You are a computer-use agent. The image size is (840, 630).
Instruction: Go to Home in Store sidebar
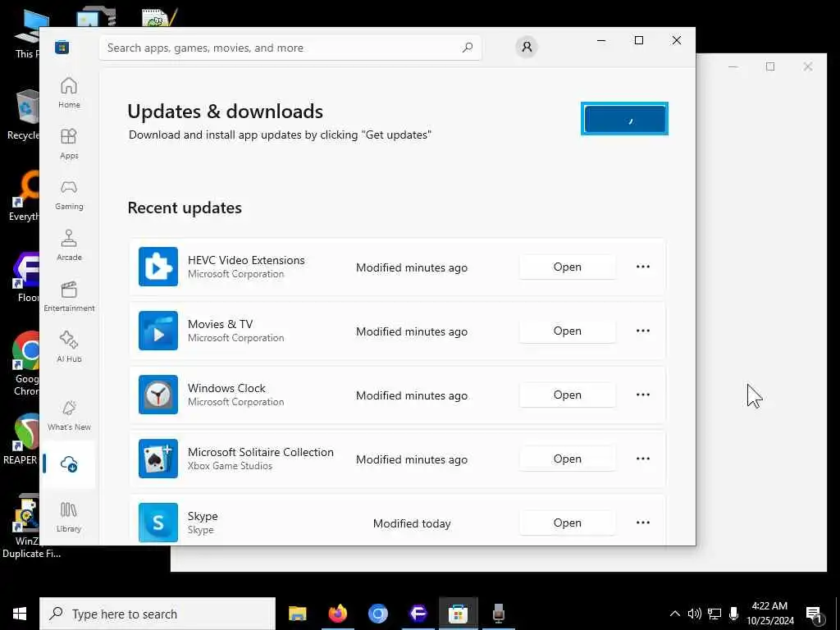69,93
